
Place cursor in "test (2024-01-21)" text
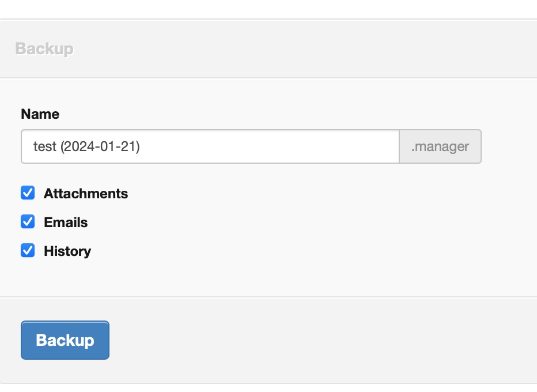pyautogui.click(x=86, y=146)
